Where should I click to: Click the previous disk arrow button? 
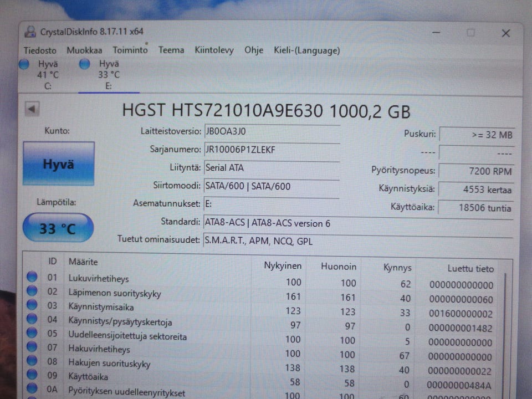click(x=32, y=109)
